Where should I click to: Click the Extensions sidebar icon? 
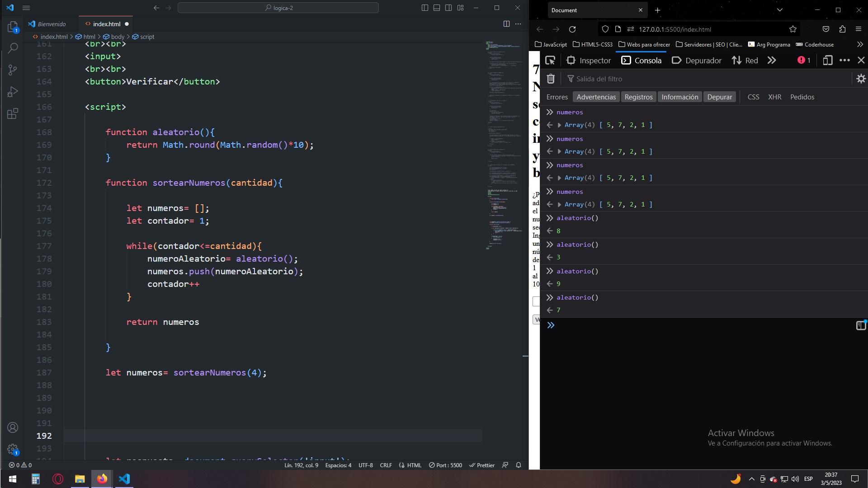click(x=13, y=113)
